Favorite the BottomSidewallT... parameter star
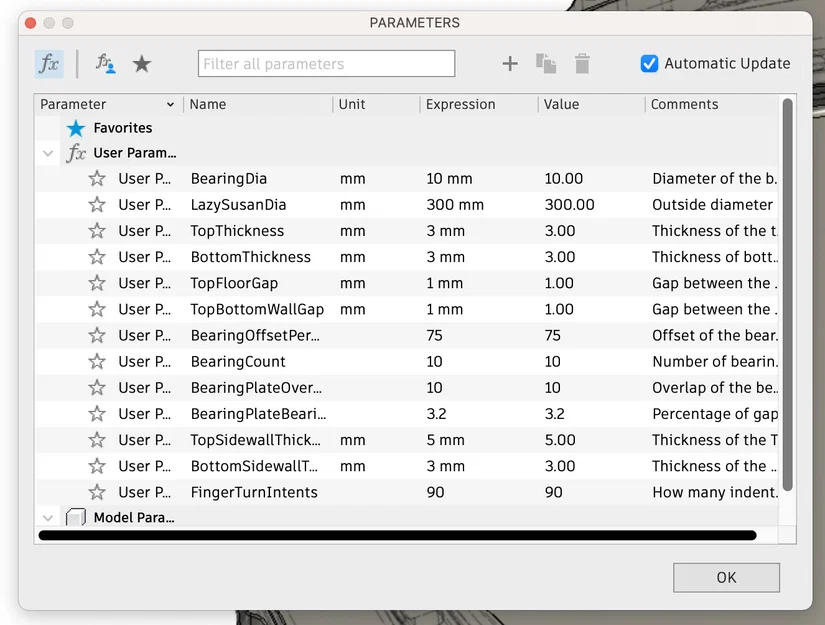The image size is (825, 625). point(97,466)
